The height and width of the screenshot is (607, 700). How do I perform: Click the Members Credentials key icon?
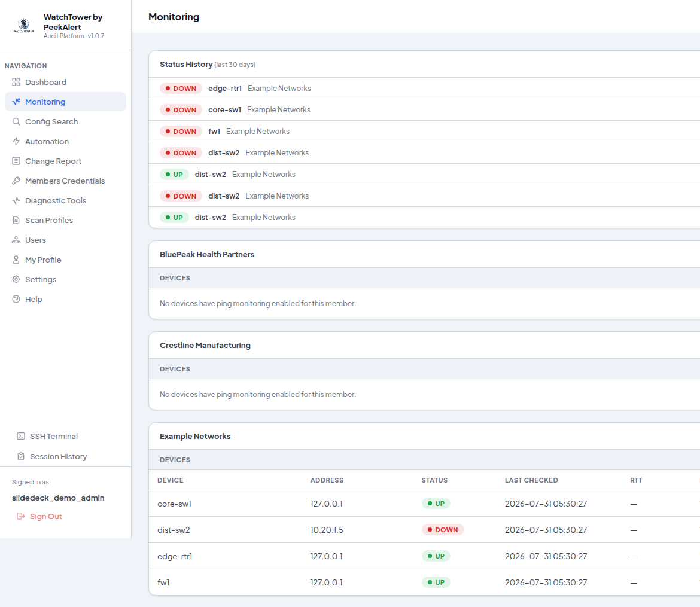[16, 181]
